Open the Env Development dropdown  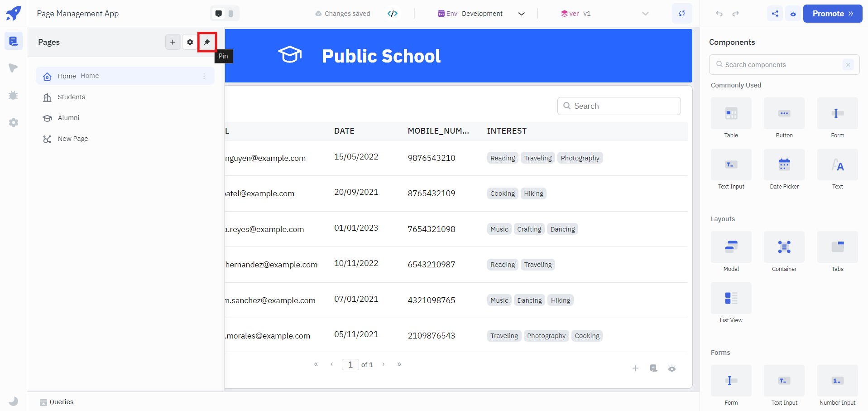tap(481, 14)
